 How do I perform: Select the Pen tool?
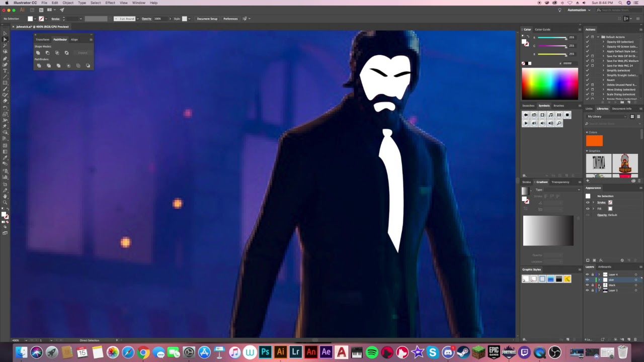[5, 58]
